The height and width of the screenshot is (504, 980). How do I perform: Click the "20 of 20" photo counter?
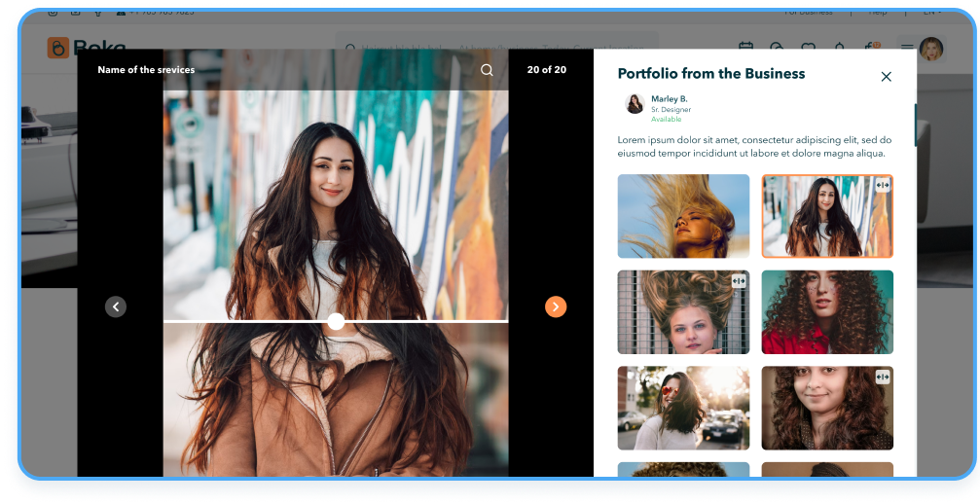tap(547, 70)
